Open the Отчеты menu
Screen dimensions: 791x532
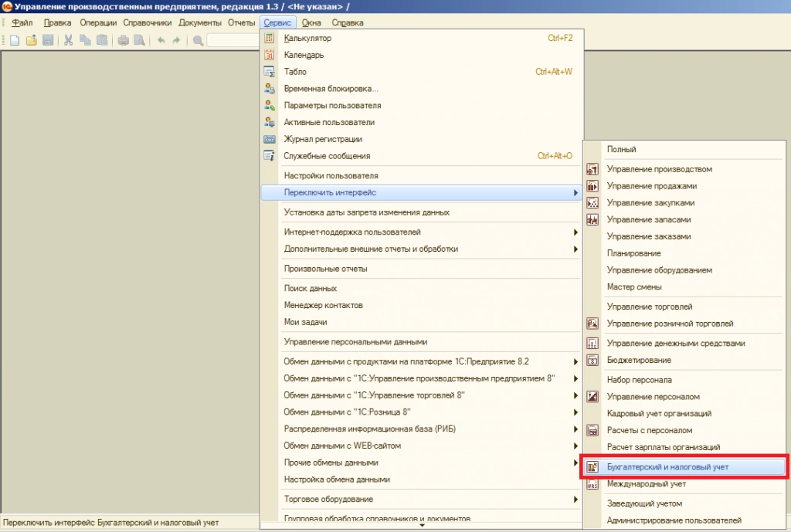(242, 22)
